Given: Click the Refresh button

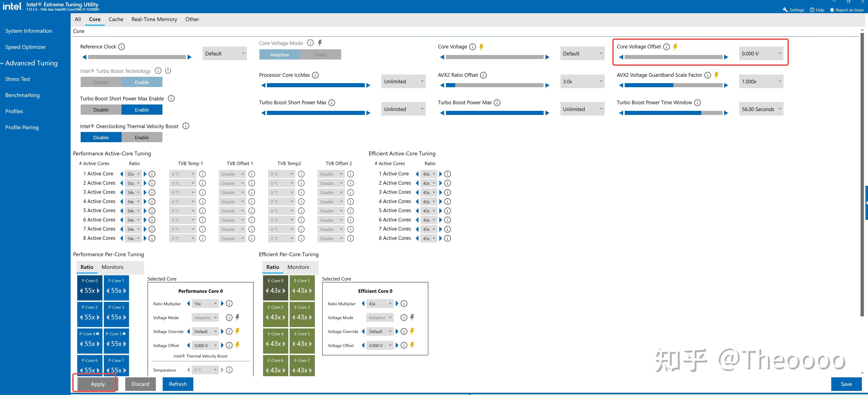Looking at the screenshot, I should tap(178, 384).
